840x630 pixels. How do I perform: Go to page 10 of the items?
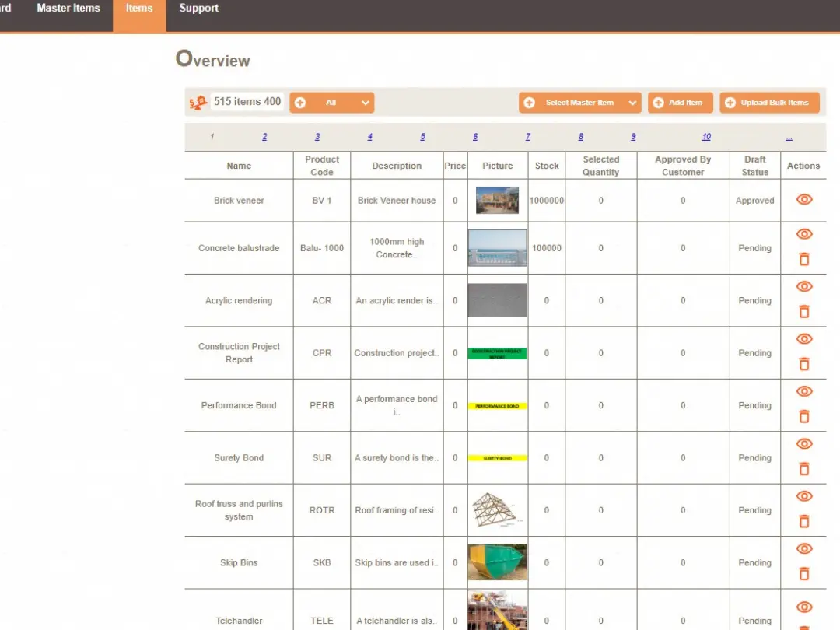(x=706, y=137)
